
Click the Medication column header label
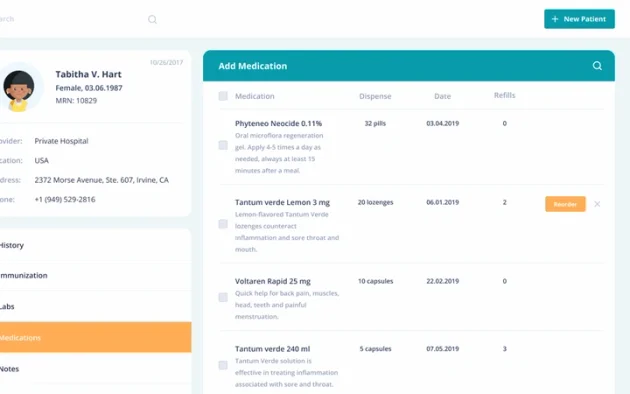(x=255, y=96)
